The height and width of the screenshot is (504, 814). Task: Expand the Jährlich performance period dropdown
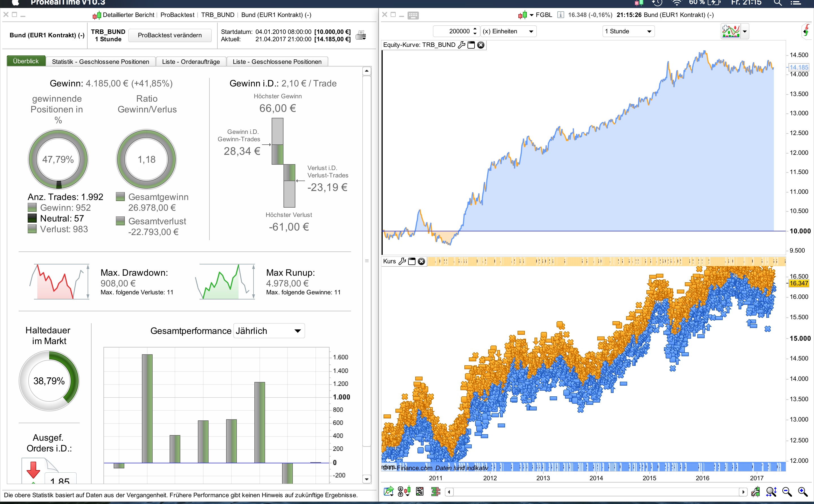pyautogui.click(x=269, y=331)
